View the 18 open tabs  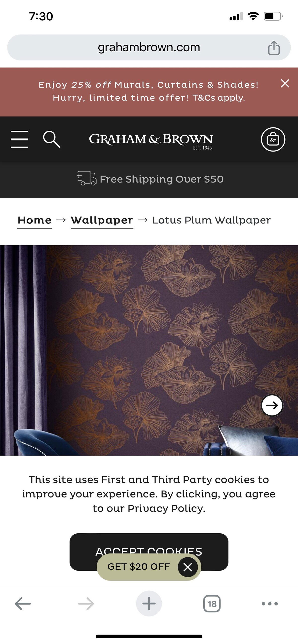tap(212, 604)
